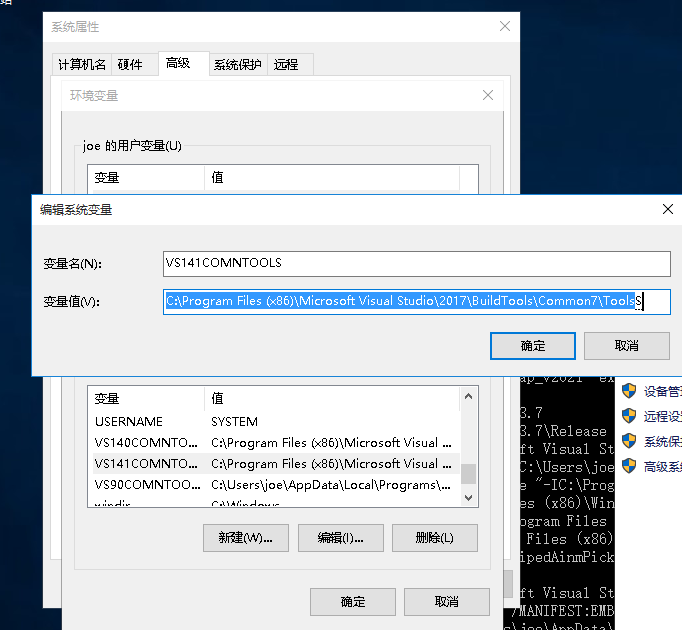Click 确定 at bottom of 环境变量 window
The height and width of the screenshot is (630, 682).
pyautogui.click(x=353, y=602)
